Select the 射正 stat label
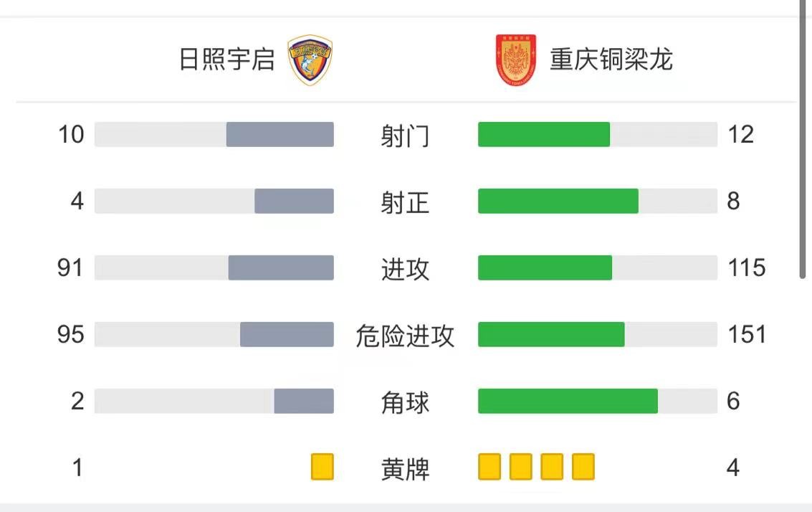This screenshot has width=812, height=512. point(405,202)
